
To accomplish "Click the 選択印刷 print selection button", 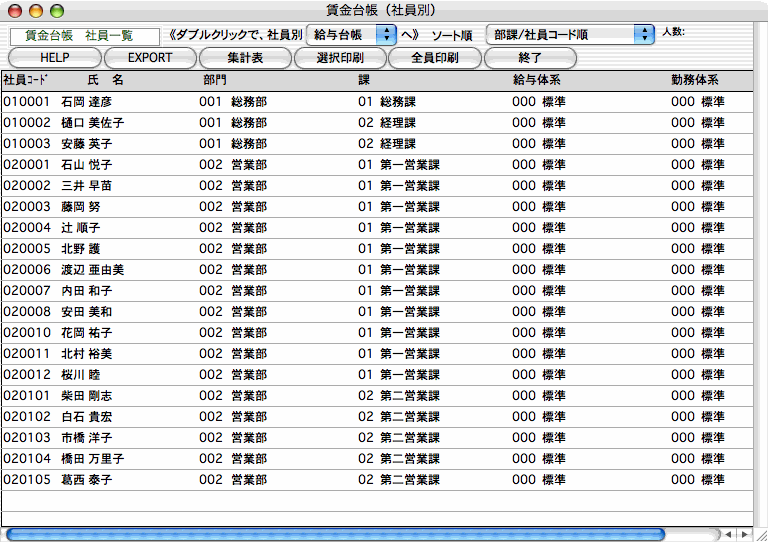I will tap(340, 58).
